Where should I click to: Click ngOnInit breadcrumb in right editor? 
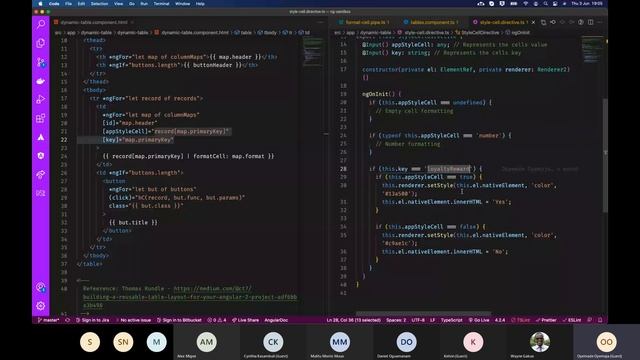tap(518, 33)
